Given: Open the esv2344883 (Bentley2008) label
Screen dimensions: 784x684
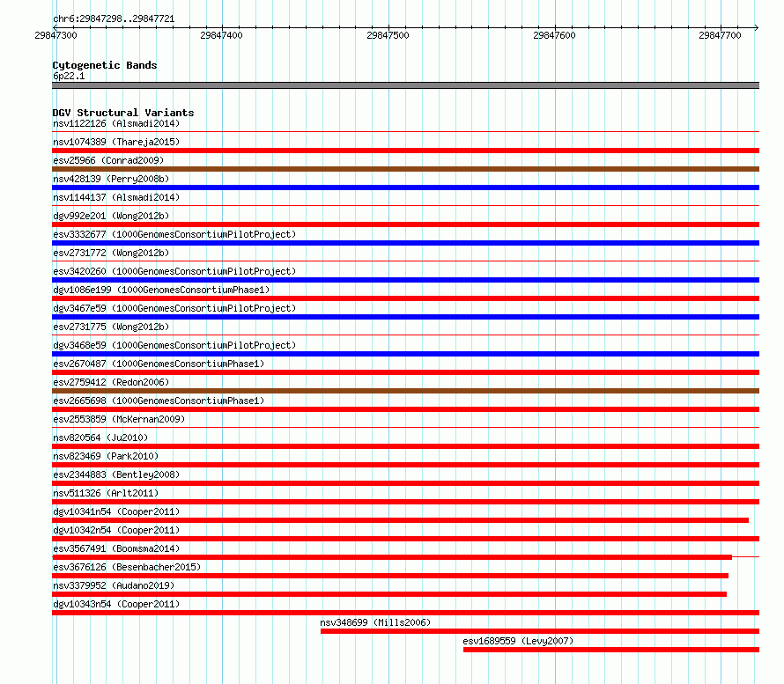Looking at the screenshot, I should [116, 474].
